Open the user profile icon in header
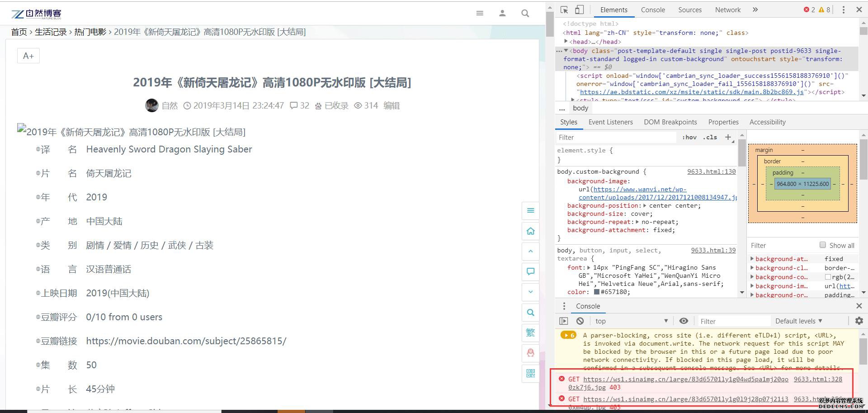868x413 pixels. coord(502,13)
